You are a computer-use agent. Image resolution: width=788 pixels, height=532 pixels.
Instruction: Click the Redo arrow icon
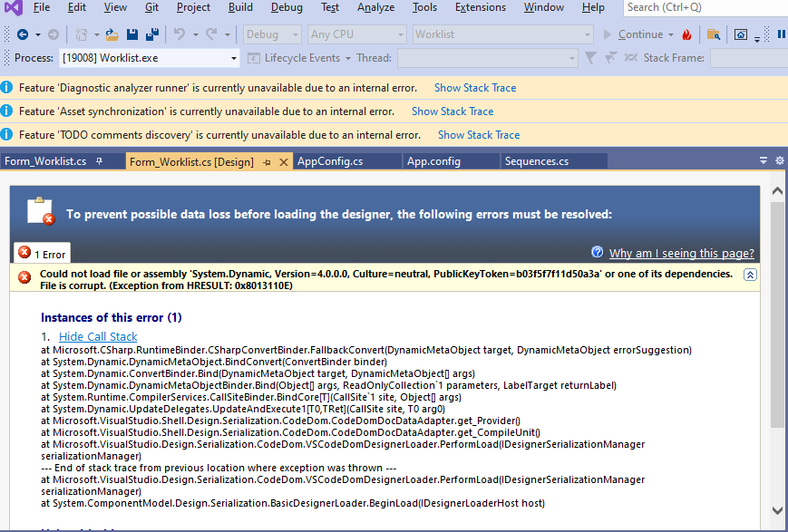click(x=211, y=34)
